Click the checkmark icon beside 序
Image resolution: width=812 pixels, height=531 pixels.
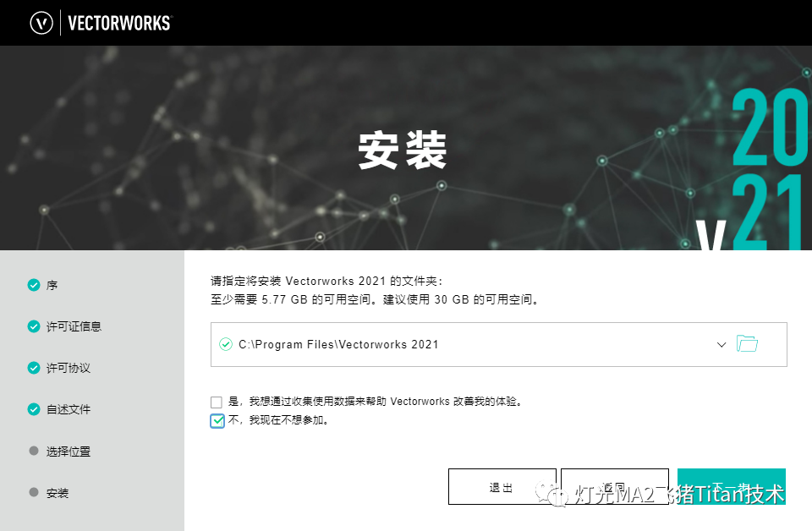click(34, 285)
